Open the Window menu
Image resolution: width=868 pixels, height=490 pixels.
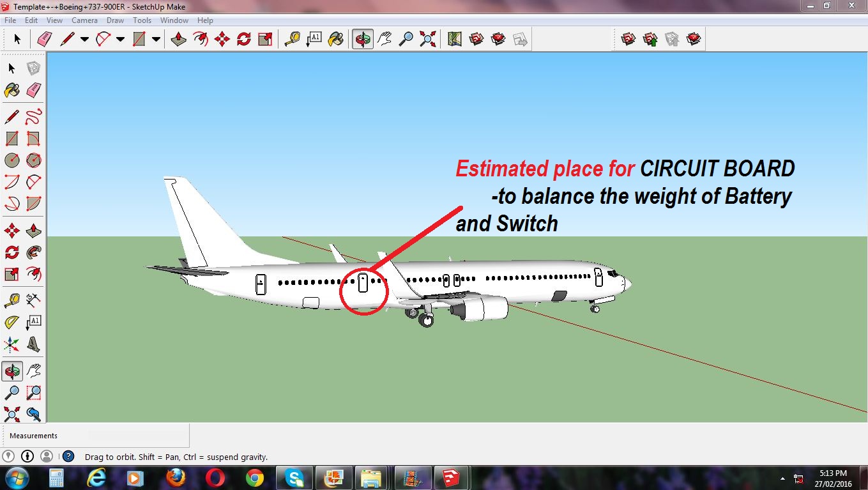click(174, 20)
